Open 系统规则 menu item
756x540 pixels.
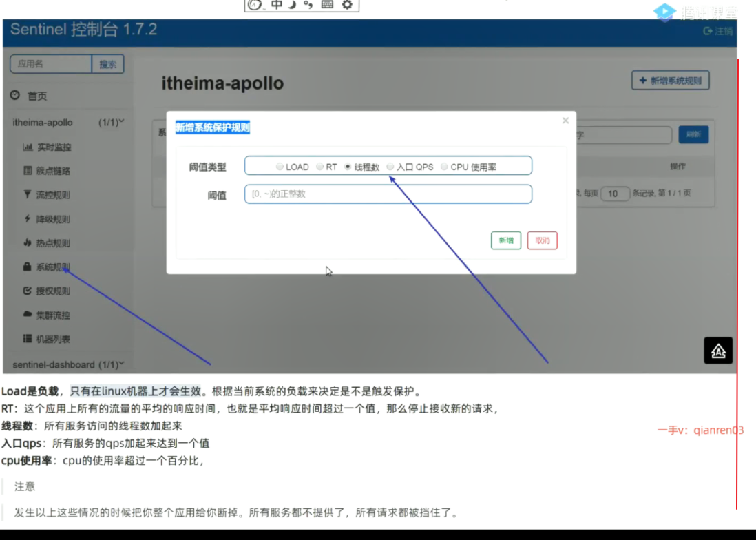[53, 267]
